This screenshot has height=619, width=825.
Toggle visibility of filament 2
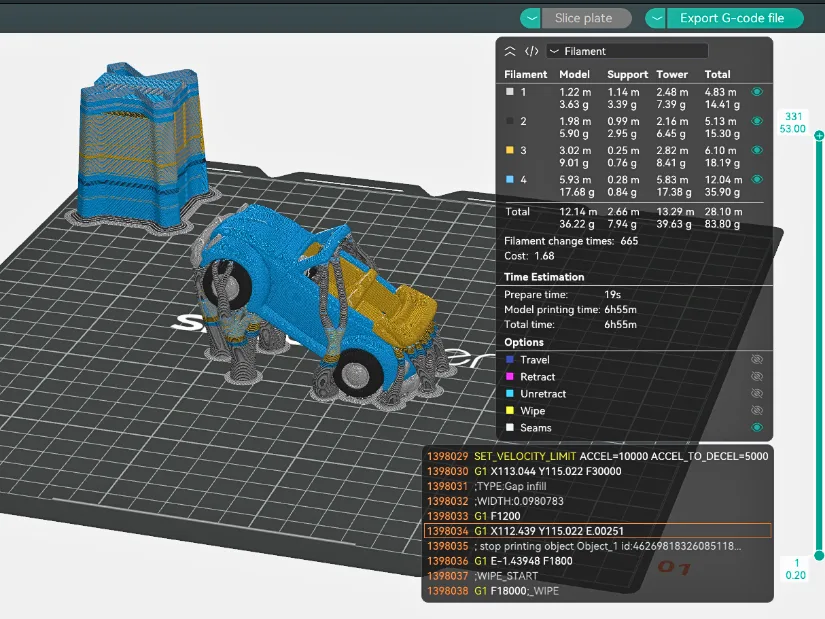757,121
